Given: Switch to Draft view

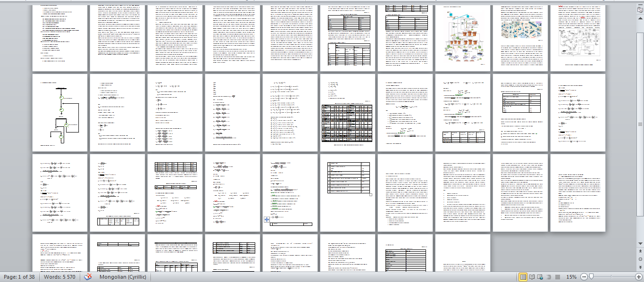Looking at the screenshot, I should tap(557, 277).
